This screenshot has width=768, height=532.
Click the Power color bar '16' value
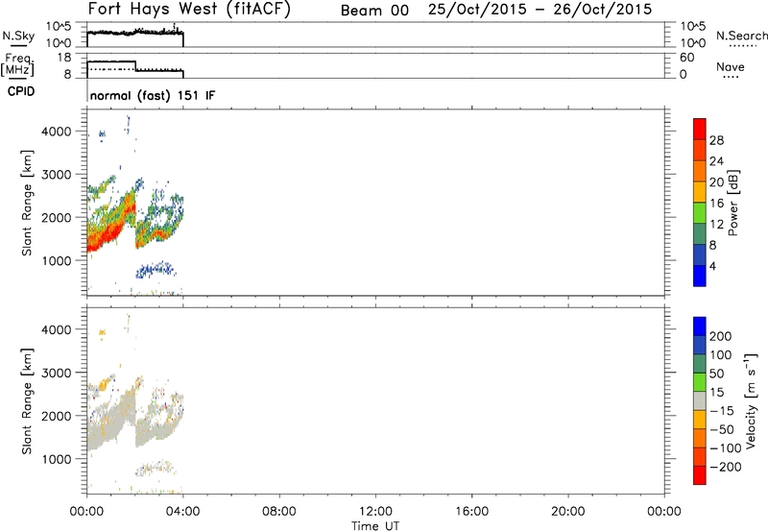click(x=716, y=203)
